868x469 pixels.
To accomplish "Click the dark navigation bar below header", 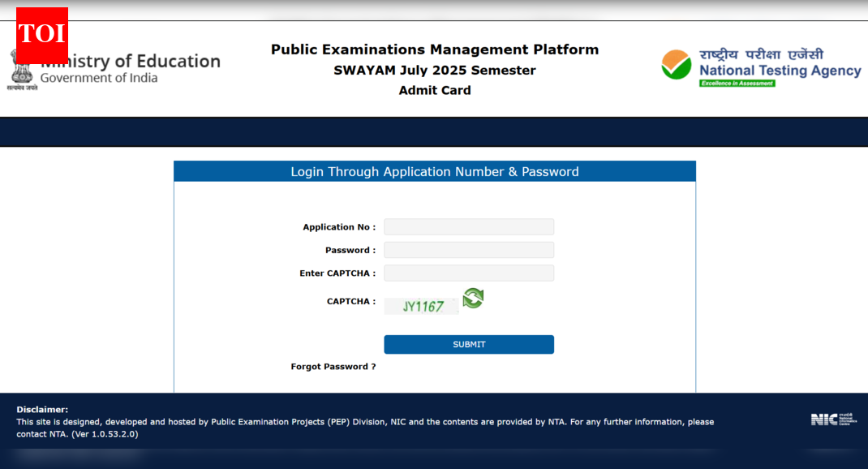I will click(434, 128).
